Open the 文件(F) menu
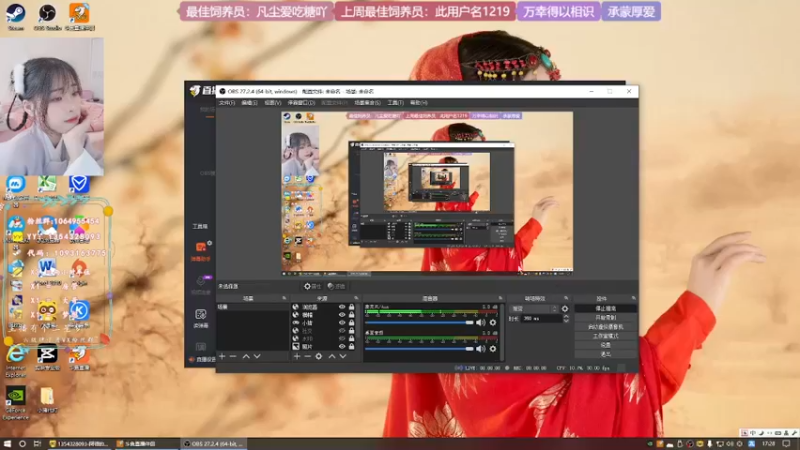This screenshot has width=800, height=450. [x=227, y=103]
